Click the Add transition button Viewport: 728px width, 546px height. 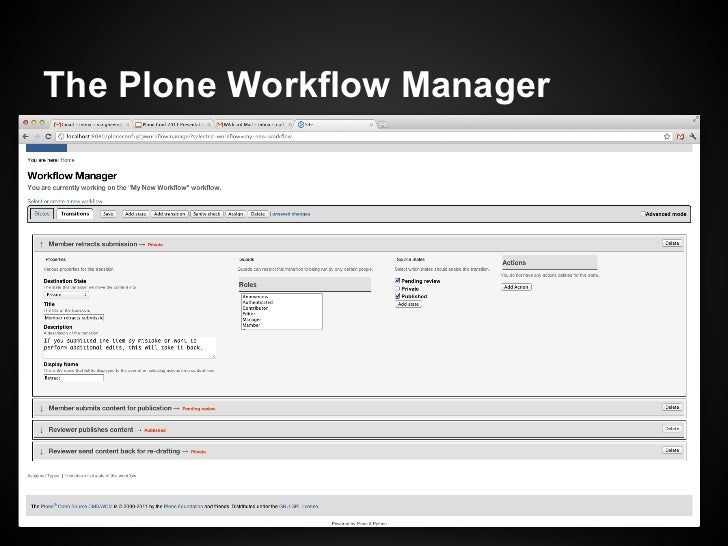[169, 214]
